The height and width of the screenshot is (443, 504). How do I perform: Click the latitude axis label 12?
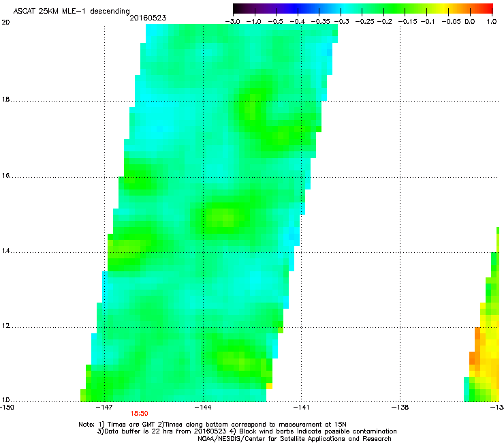tap(5, 326)
